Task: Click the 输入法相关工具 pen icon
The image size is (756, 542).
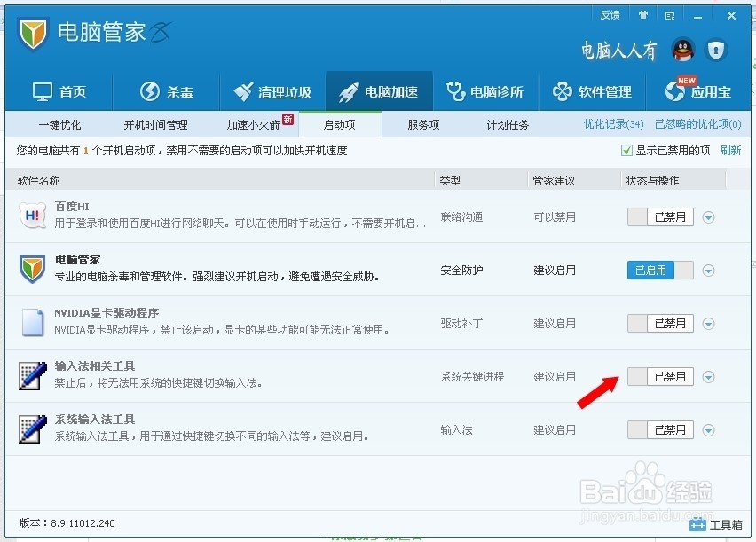Action: coord(33,375)
